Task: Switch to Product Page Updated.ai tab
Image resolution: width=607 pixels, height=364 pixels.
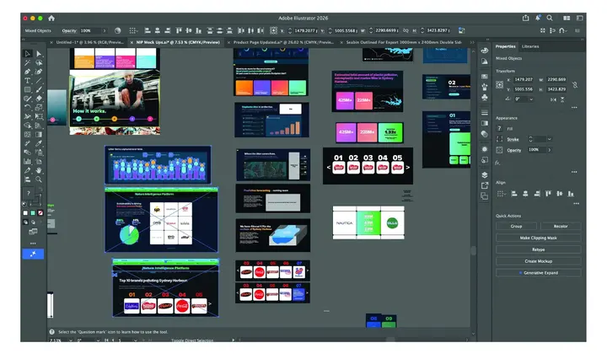Action: [283, 42]
